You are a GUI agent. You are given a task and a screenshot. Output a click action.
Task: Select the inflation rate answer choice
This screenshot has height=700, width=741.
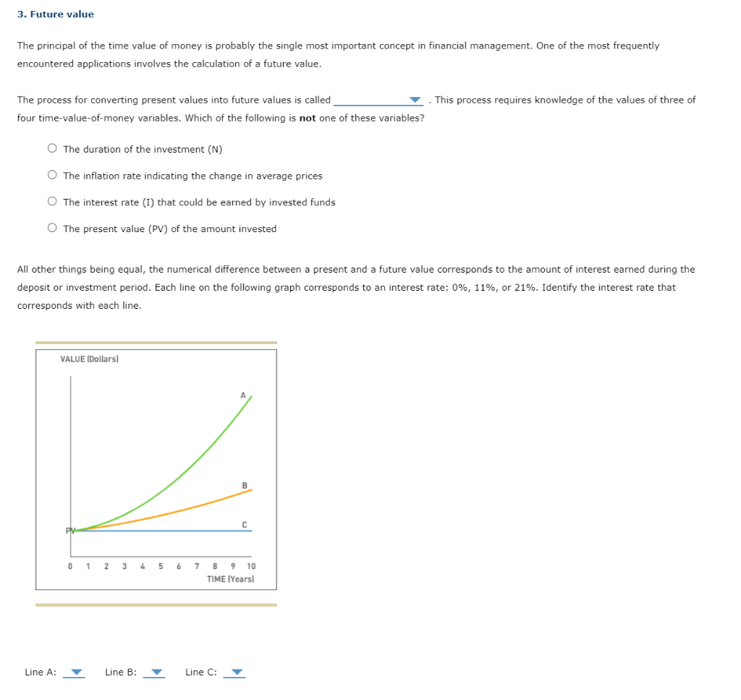coord(52,174)
